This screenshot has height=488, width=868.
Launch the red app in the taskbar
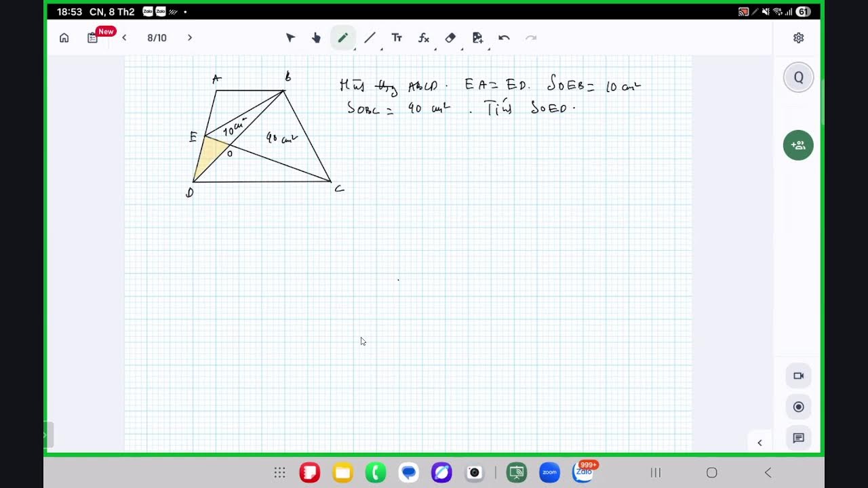click(310, 472)
